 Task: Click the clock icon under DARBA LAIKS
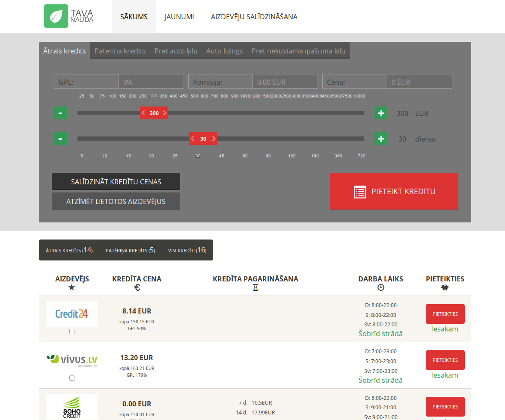(x=381, y=287)
